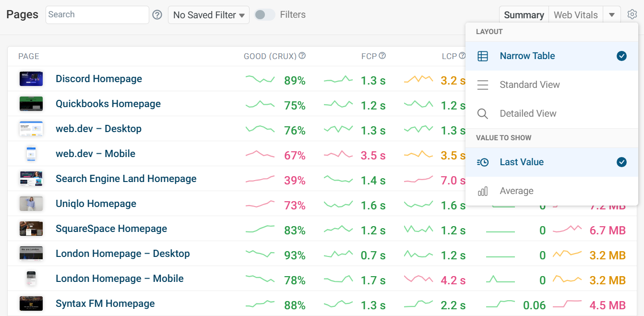Open the settings gear in the top right
The height and width of the screenshot is (316, 644).
(x=632, y=14)
